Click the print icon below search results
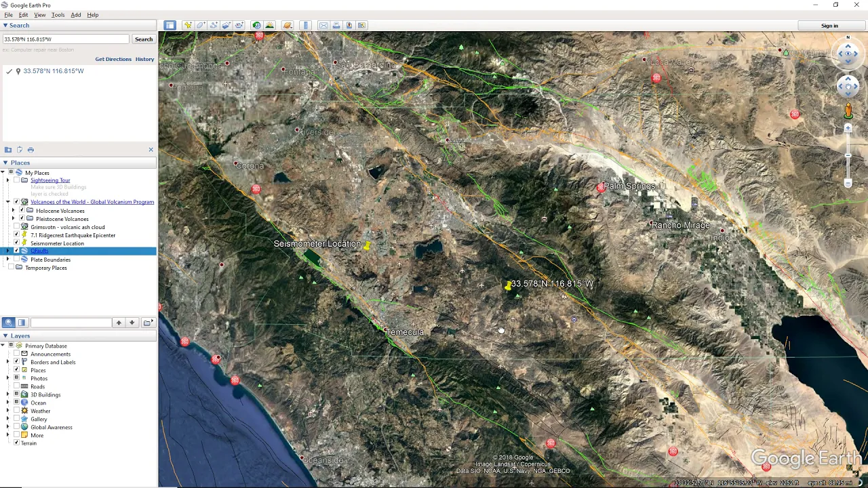This screenshot has width=868, height=488. tap(31, 149)
